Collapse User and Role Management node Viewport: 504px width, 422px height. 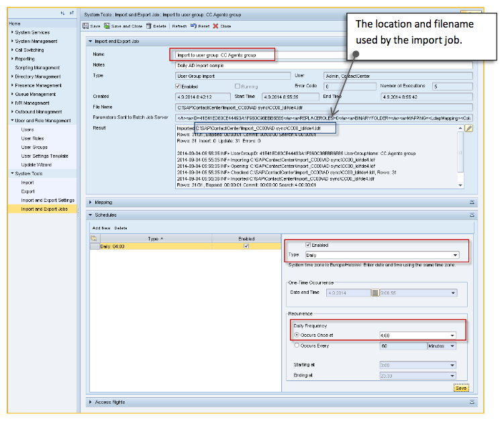pyautogui.click(x=12, y=121)
